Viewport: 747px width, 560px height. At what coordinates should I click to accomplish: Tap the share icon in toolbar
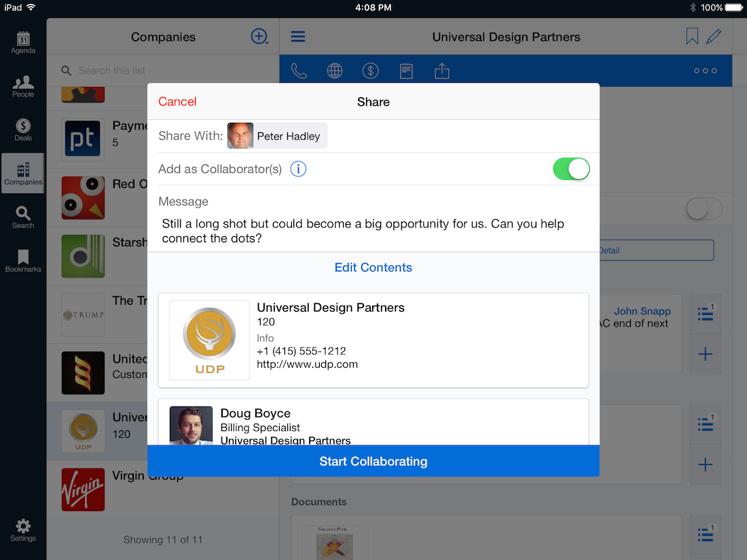441,71
